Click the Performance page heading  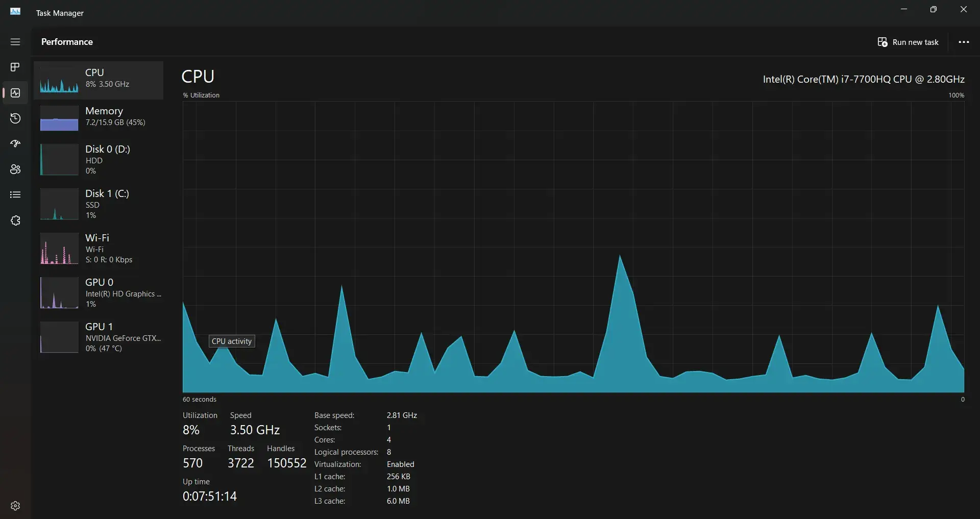point(67,42)
